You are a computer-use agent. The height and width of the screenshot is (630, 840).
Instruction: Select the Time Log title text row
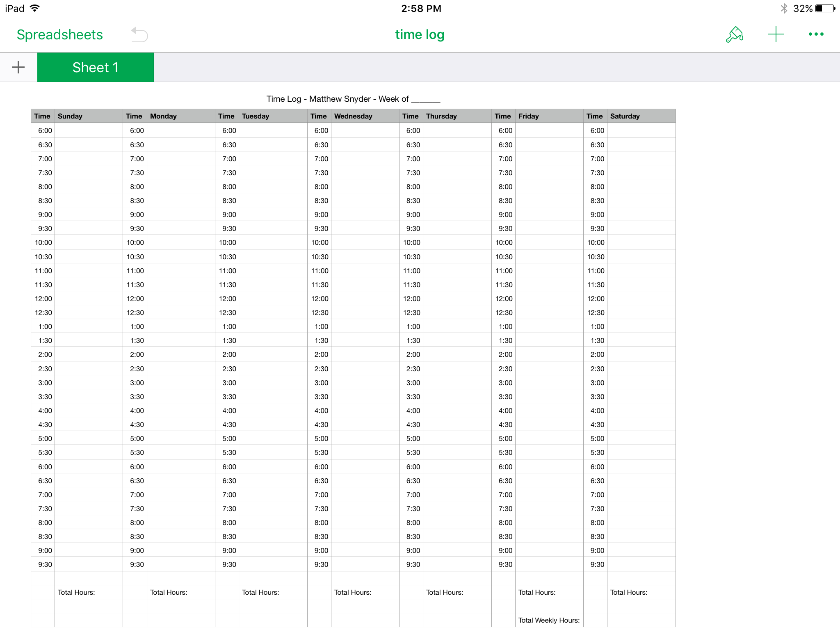pos(353,99)
